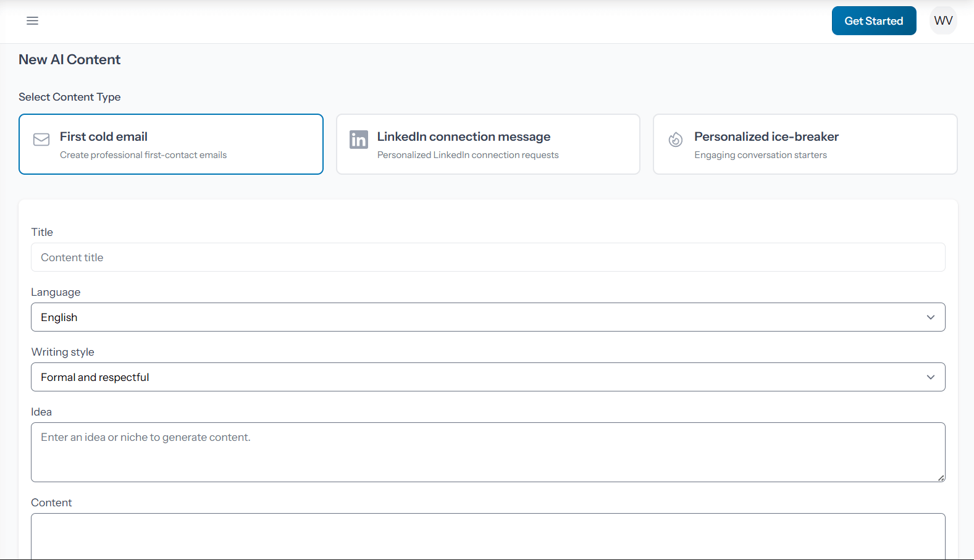Image resolution: width=974 pixels, height=560 pixels.
Task: Click 'Create professional first-contact emails' description
Action: pyautogui.click(x=143, y=155)
